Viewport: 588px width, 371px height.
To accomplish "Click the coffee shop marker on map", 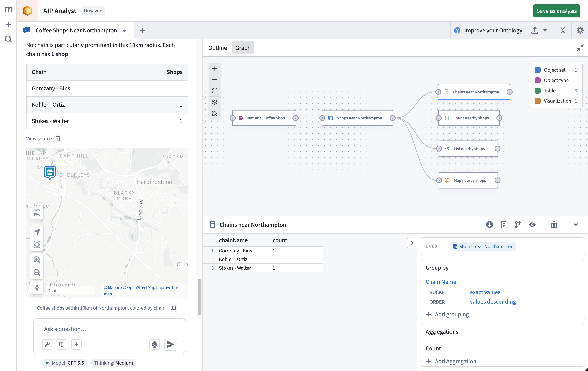I will 50,173.
